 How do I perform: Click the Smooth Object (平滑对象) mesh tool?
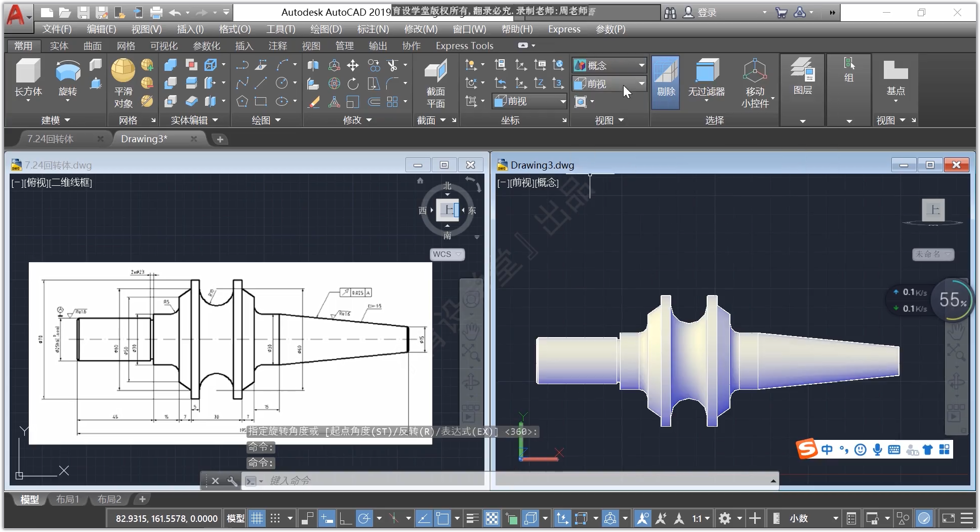(123, 84)
